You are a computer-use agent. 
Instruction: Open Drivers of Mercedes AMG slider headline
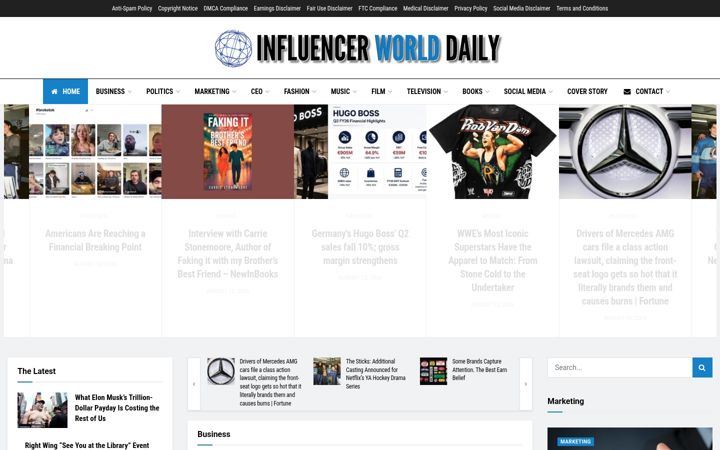pos(625,267)
